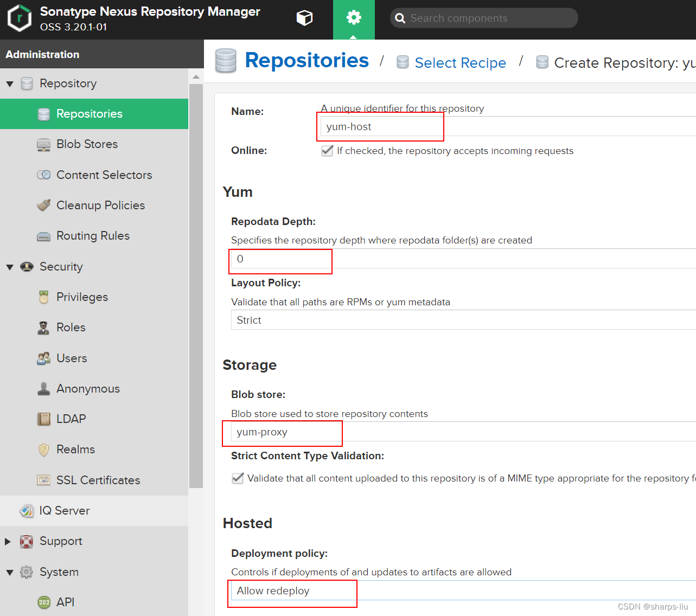The width and height of the screenshot is (696, 616).
Task: Toggle Strict Content Type Validation checkbox
Action: (238, 478)
